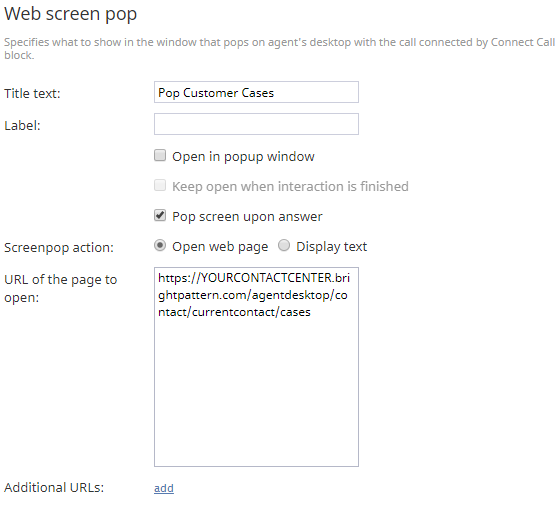Click the "Open web page" option text
The height and width of the screenshot is (512, 560).
220,247
